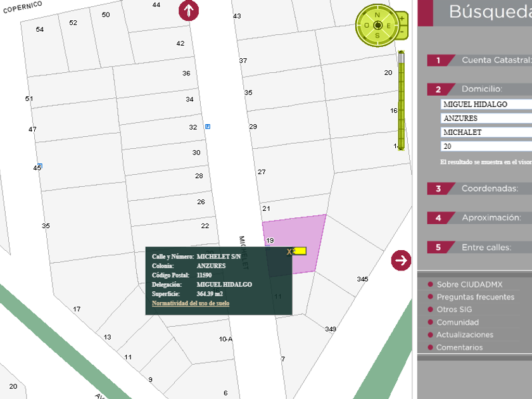
Task: Zoom out with the minus button
Action: tap(402, 31)
